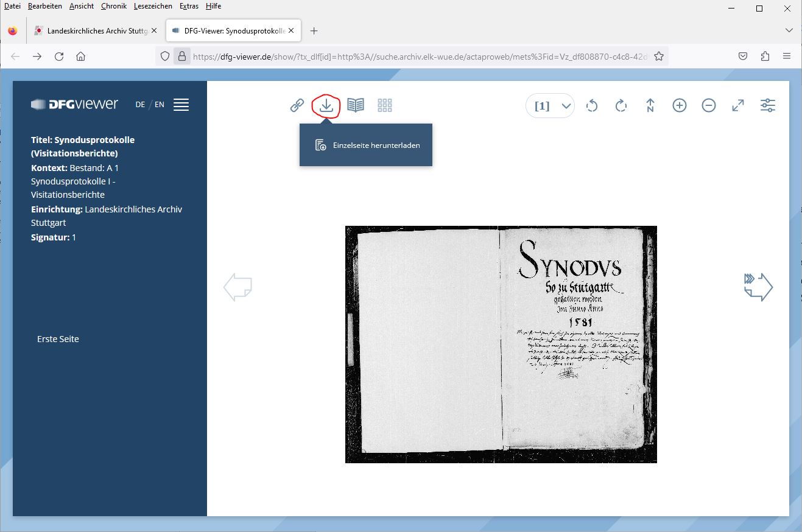Rotate the image counterclockwise
This screenshot has width=802, height=532.
(x=591, y=105)
